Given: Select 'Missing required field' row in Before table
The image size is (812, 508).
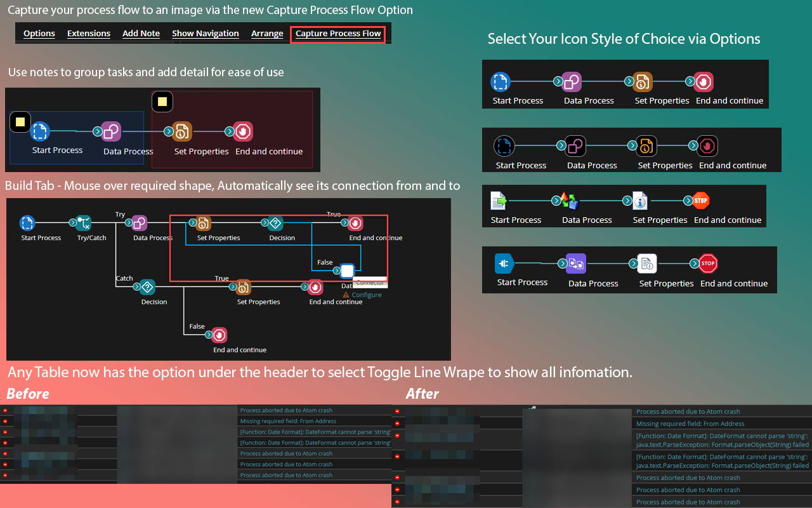Looking at the screenshot, I should pyautogui.click(x=196, y=421).
